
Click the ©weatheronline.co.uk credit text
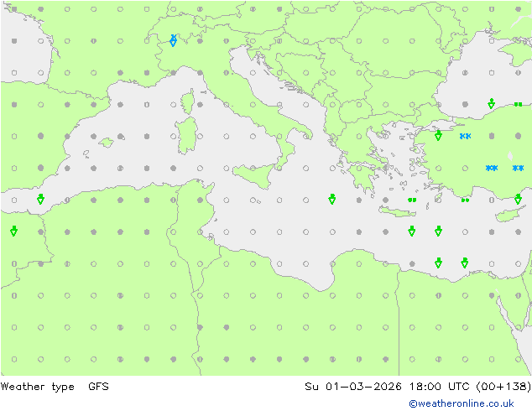point(461,403)
